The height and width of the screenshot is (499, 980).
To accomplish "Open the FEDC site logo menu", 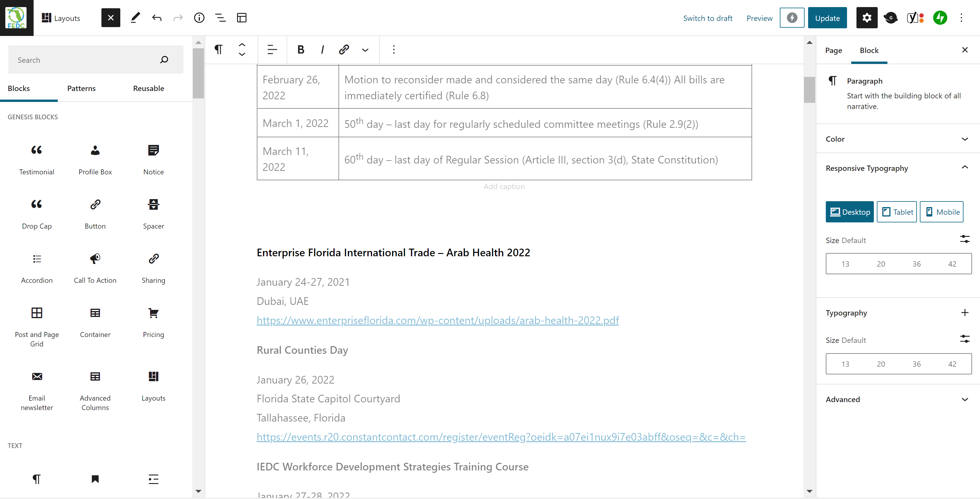I will pyautogui.click(x=16, y=18).
